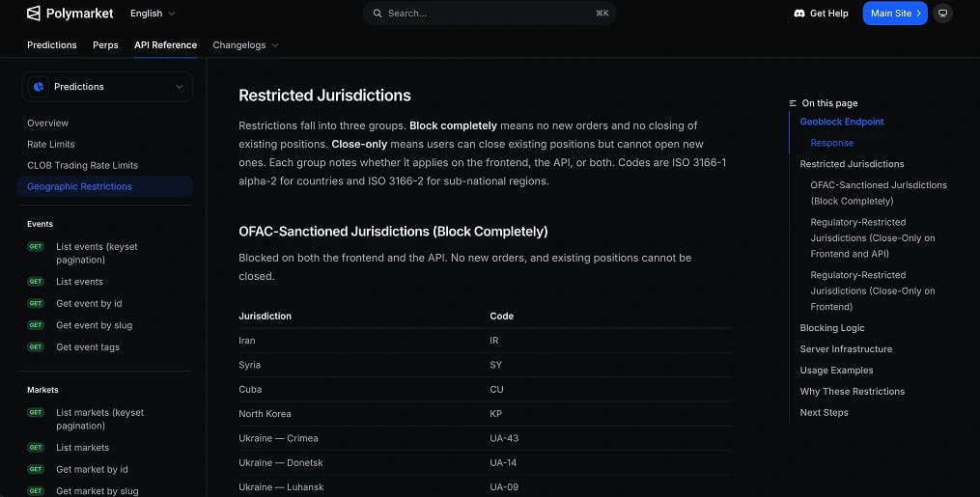
Task: Click the Polymarket logo icon
Action: [x=34, y=14]
